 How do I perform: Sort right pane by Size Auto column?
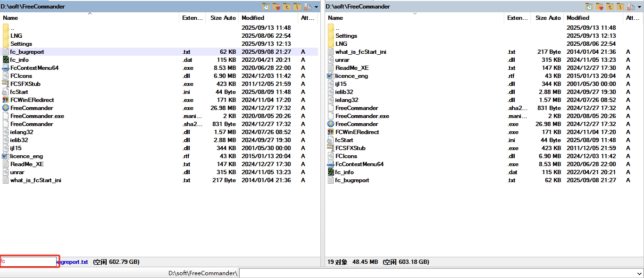[x=547, y=18]
